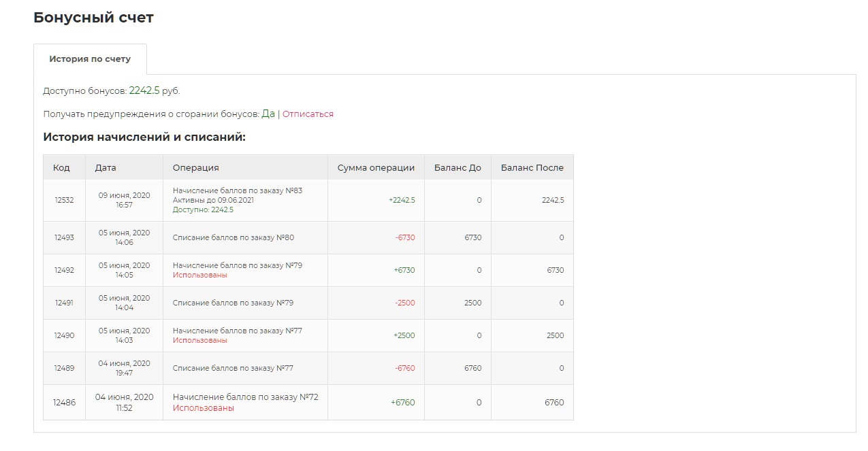
Task: Click the Отписаться link
Action: tap(308, 114)
